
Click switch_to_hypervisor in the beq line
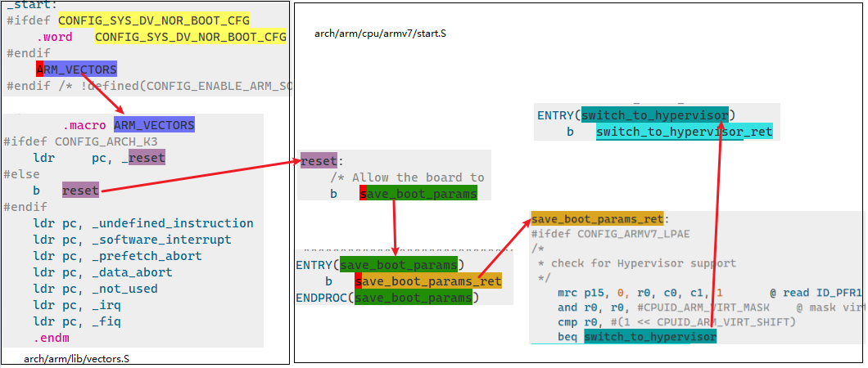pos(650,336)
